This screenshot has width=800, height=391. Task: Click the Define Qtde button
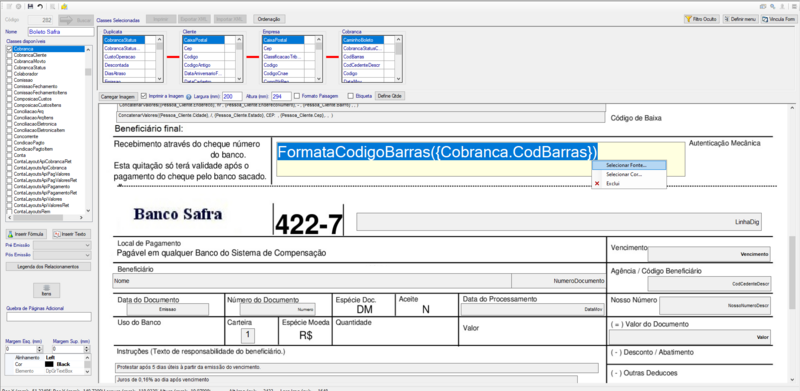coord(389,96)
